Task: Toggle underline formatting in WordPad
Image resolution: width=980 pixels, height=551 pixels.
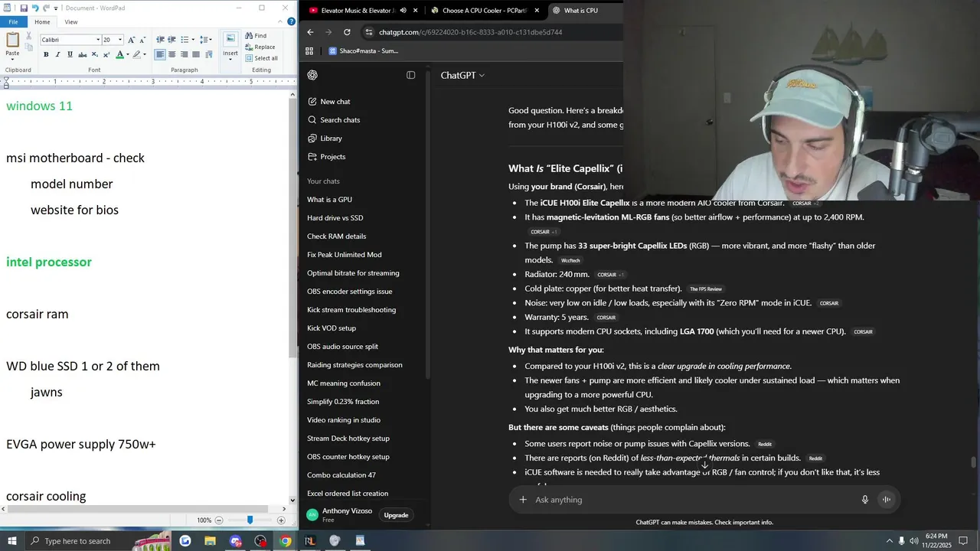Action: (x=70, y=54)
